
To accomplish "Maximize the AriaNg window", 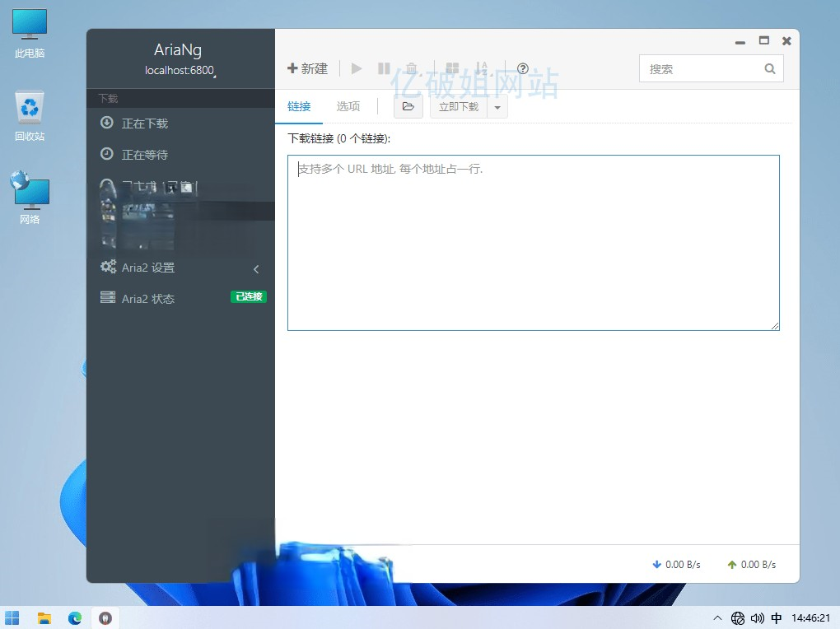I will click(x=764, y=40).
